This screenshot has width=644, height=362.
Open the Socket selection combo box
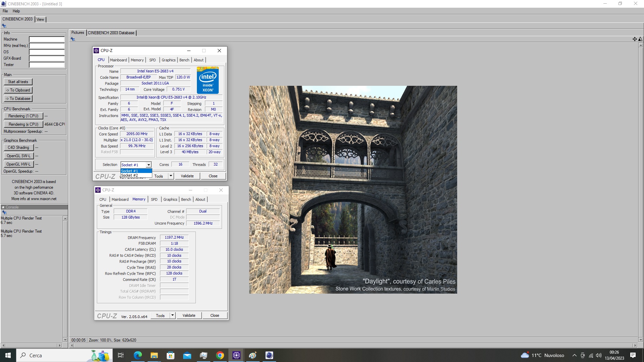coord(136,165)
